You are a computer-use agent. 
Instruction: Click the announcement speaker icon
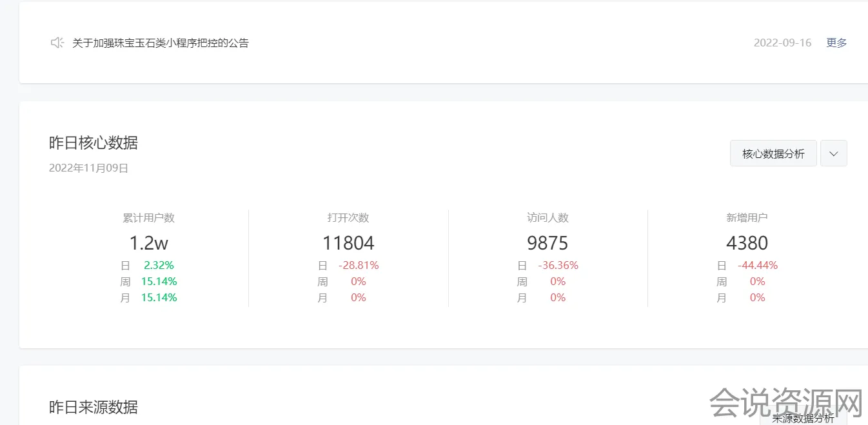click(x=57, y=43)
